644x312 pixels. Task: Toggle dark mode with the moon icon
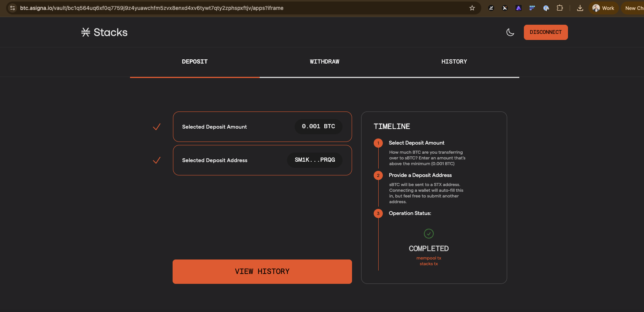[x=510, y=32]
